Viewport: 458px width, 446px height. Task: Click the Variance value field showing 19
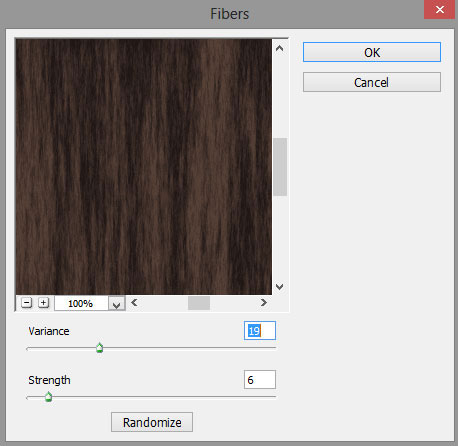pyautogui.click(x=260, y=330)
